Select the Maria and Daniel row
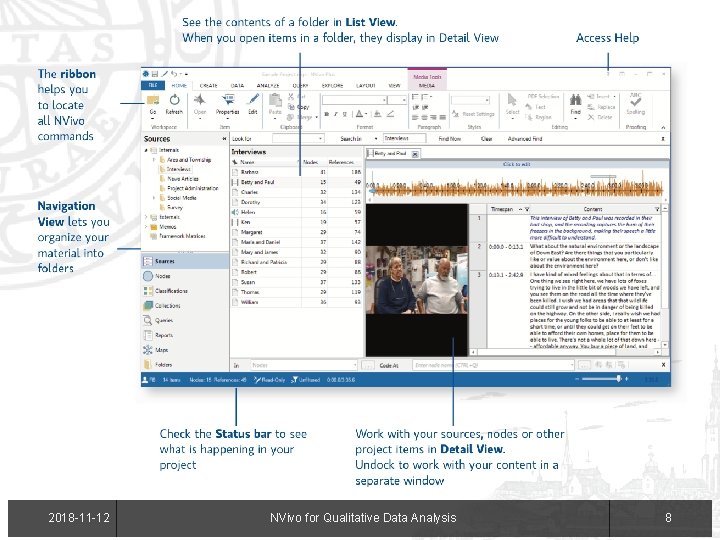The width and height of the screenshot is (720, 540). (x=297, y=242)
